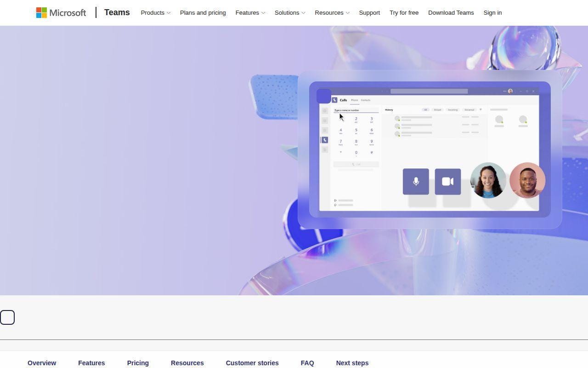Expand the Resources dropdown in top navigation

332,12
